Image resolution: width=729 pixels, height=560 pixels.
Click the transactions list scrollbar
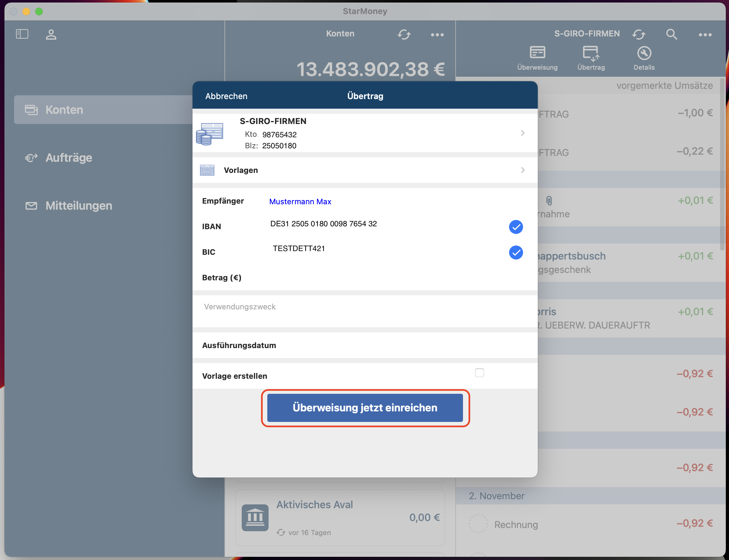click(722, 164)
